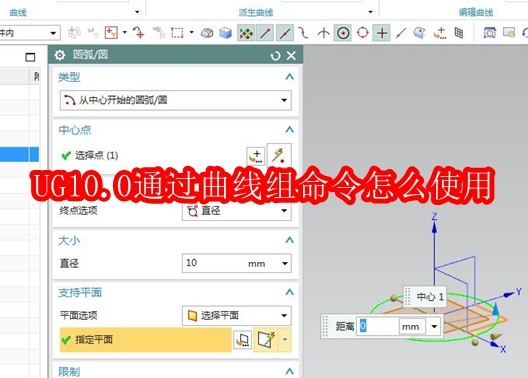Click the point constructor snap icon
Image resolution: width=528 pixels, height=378 pixels.
tap(440, 33)
